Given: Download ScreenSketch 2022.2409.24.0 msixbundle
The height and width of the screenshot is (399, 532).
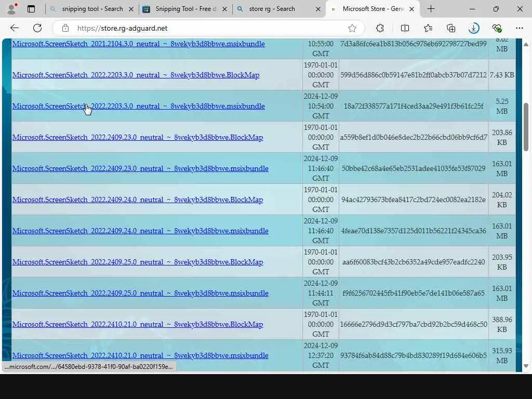Looking at the screenshot, I should pyautogui.click(x=140, y=231).
